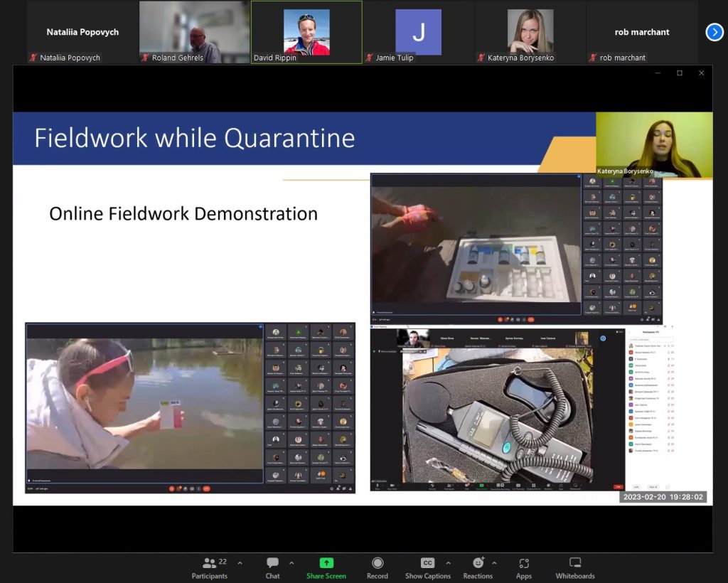
Task: Select rob marchant's participant tile
Action: [x=641, y=32]
